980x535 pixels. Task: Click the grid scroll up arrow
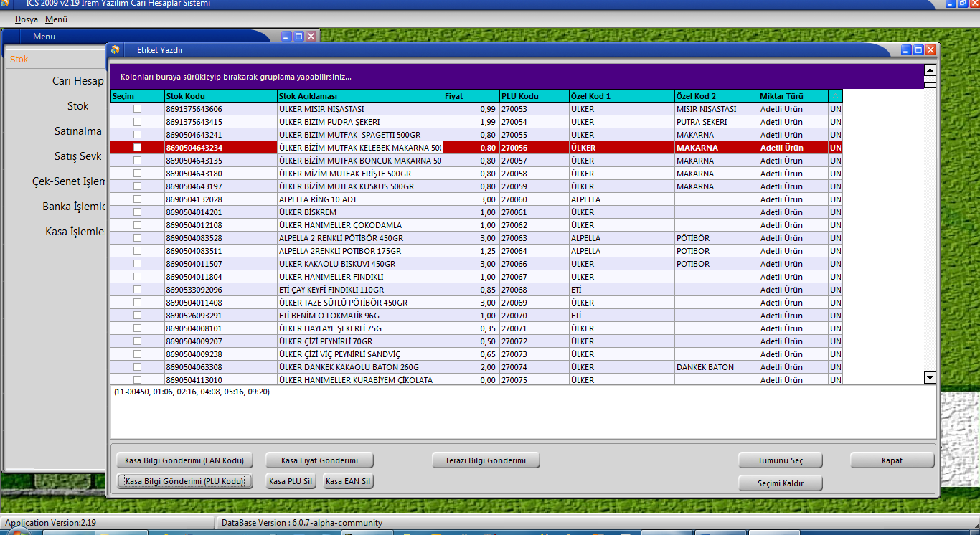[x=930, y=70]
